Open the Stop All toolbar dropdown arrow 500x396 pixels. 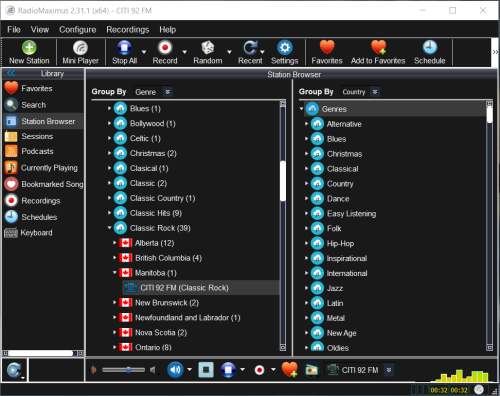(144, 52)
